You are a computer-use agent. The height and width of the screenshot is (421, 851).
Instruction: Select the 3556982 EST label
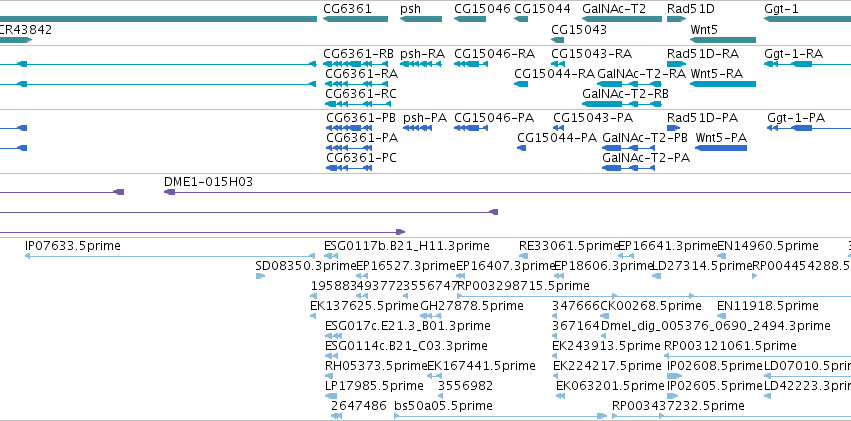pyautogui.click(x=466, y=386)
